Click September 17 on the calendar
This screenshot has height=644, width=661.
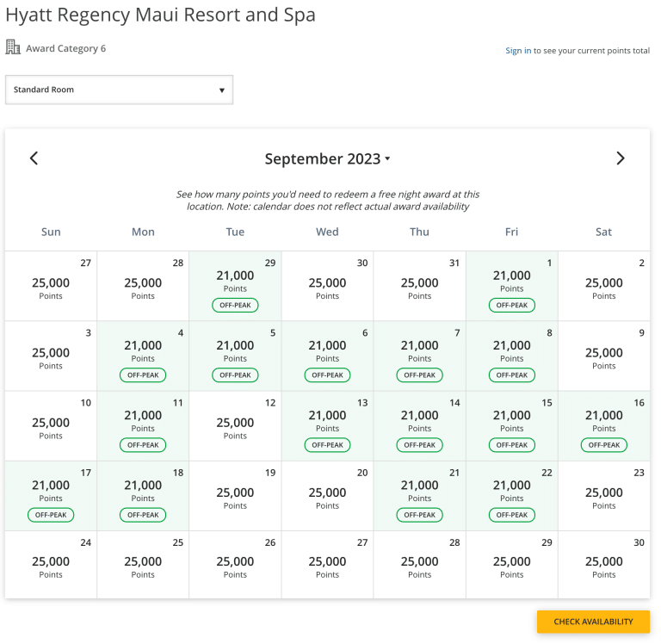point(51,495)
